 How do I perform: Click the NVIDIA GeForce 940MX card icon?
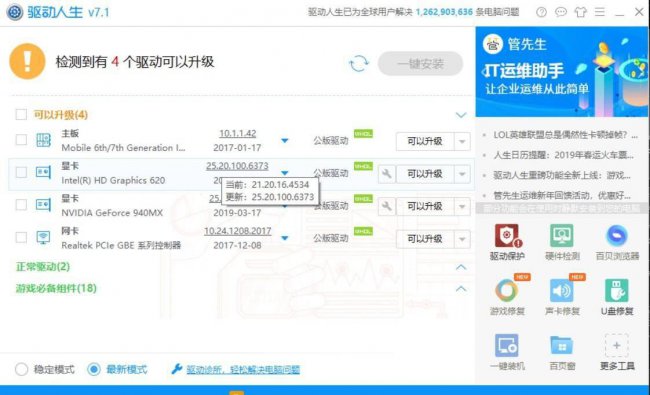coord(44,204)
